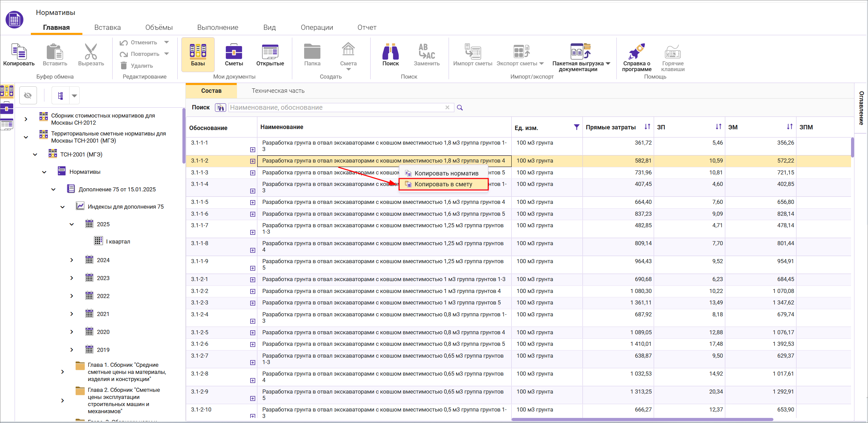
Task: Click the magnifier search icon beside search field
Action: coord(460,108)
